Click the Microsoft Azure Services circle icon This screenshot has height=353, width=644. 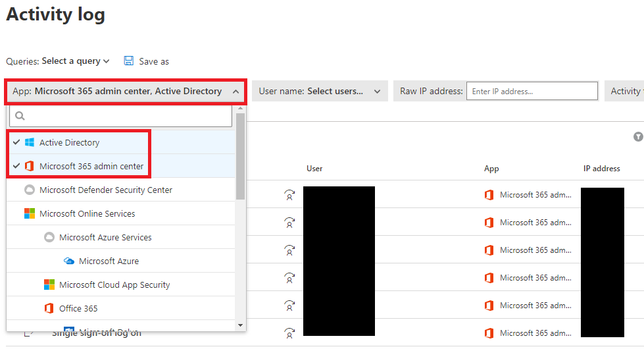click(49, 237)
